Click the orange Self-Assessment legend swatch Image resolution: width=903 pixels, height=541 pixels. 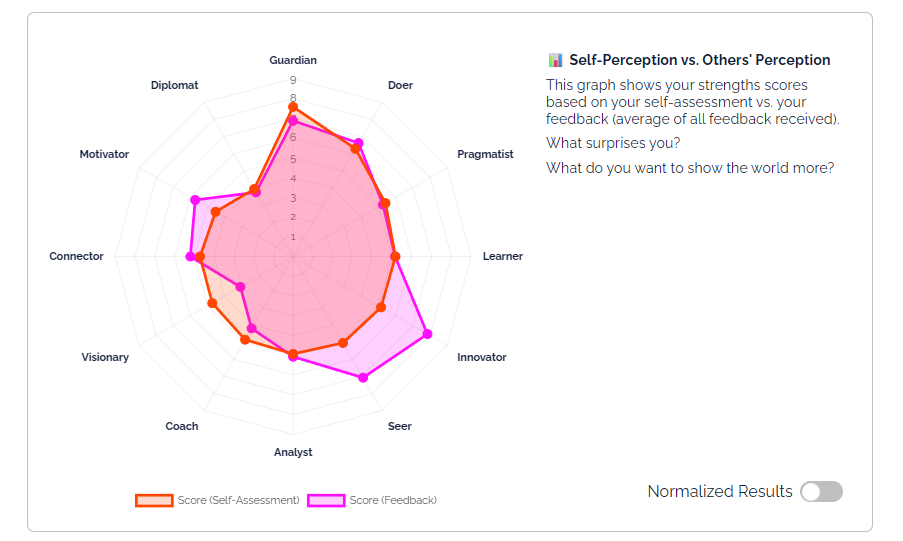(x=154, y=500)
